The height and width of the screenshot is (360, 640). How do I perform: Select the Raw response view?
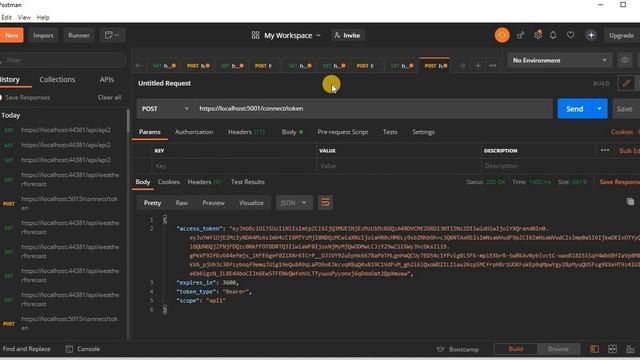point(182,203)
